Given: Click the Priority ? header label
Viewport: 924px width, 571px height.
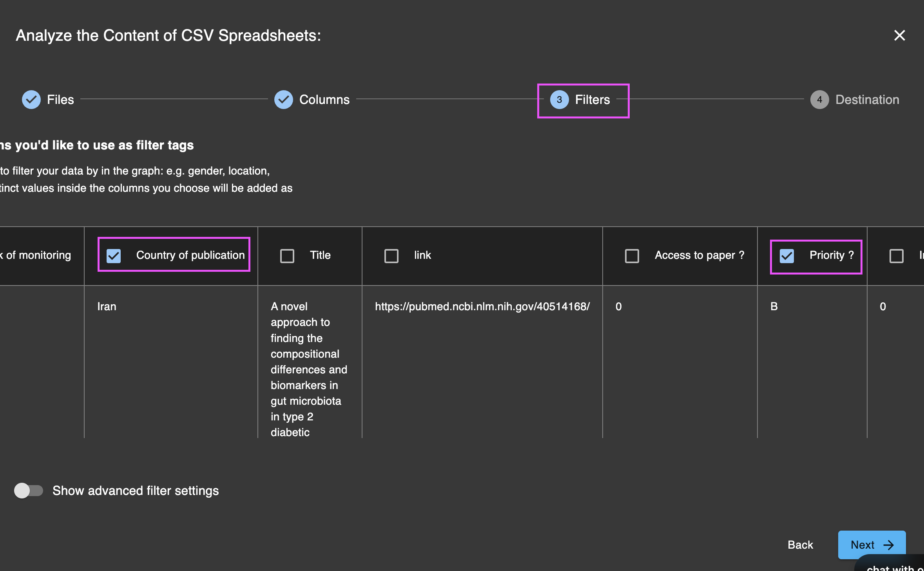Looking at the screenshot, I should (x=832, y=255).
